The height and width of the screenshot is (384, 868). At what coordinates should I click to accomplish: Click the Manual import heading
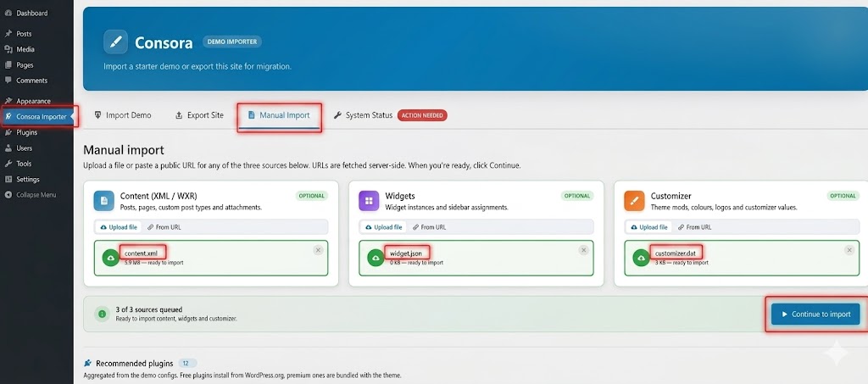point(124,150)
